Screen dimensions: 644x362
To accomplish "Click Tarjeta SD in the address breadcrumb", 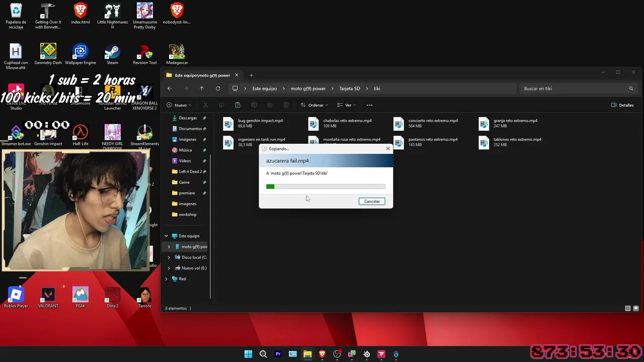I will pos(350,88).
